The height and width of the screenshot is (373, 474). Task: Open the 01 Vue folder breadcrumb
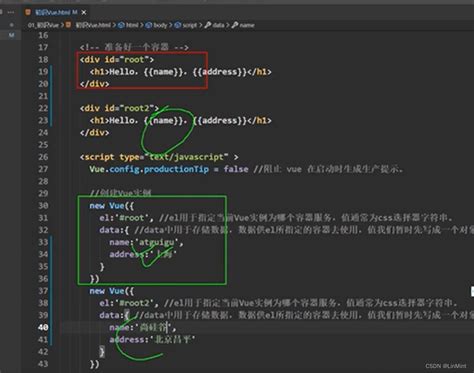point(43,25)
